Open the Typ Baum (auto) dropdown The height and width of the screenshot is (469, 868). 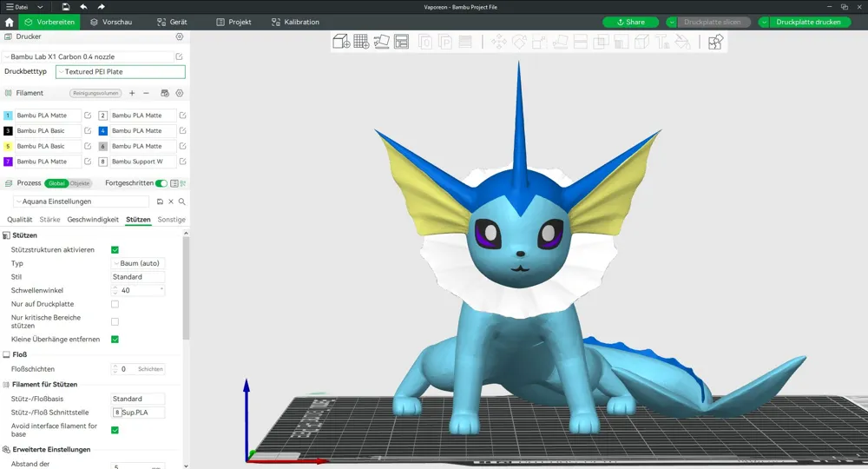(x=138, y=263)
